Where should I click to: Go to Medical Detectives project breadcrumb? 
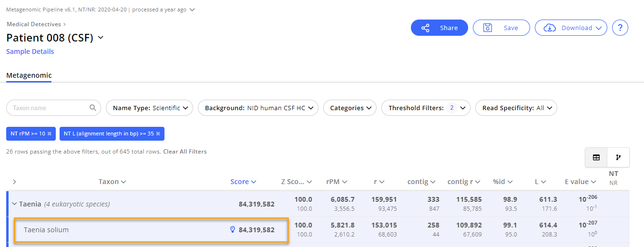coord(33,24)
